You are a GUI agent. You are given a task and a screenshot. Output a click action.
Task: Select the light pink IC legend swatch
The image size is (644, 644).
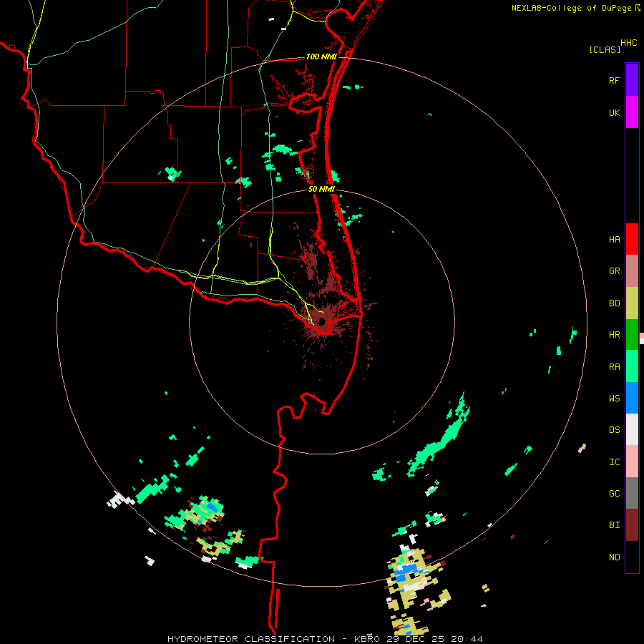point(632,462)
